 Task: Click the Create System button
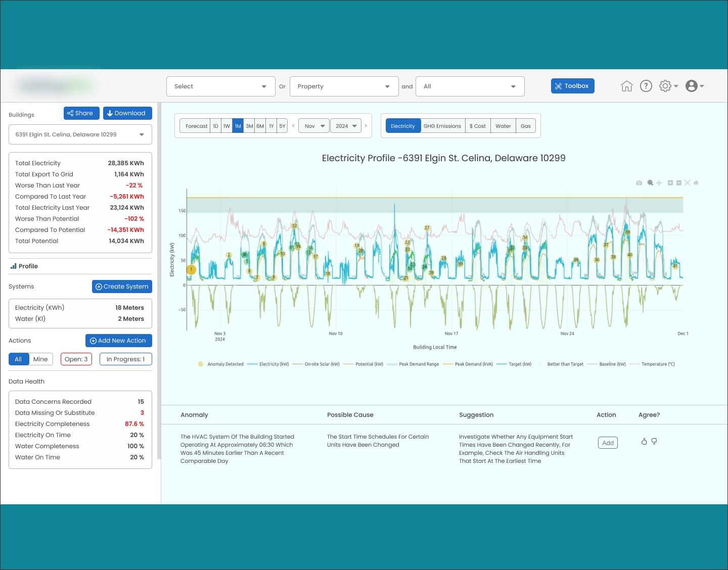(122, 287)
